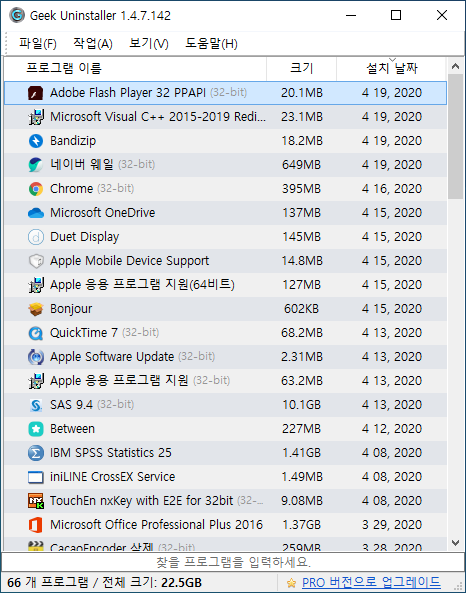Click the vertical scrollbar thumb

pyautogui.click(x=455, y=137)
